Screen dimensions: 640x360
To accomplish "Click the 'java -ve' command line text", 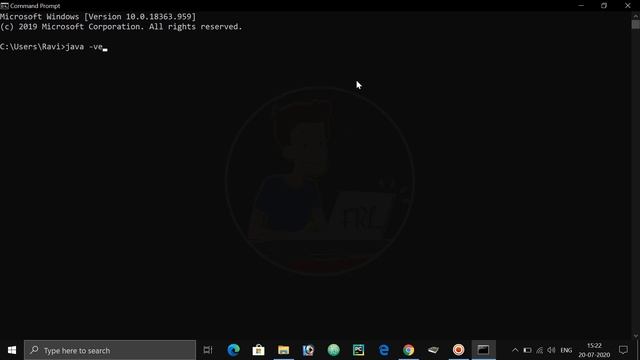I will coord(84,47).
